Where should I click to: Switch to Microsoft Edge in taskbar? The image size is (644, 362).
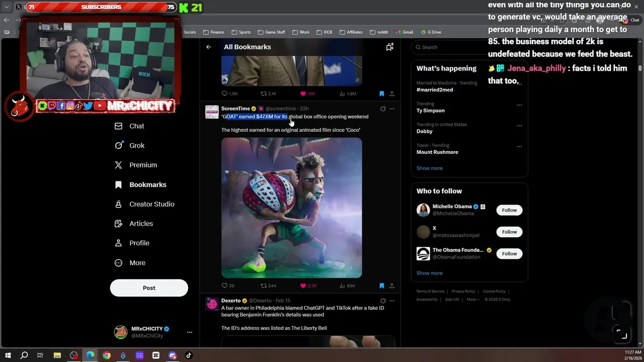90,355
